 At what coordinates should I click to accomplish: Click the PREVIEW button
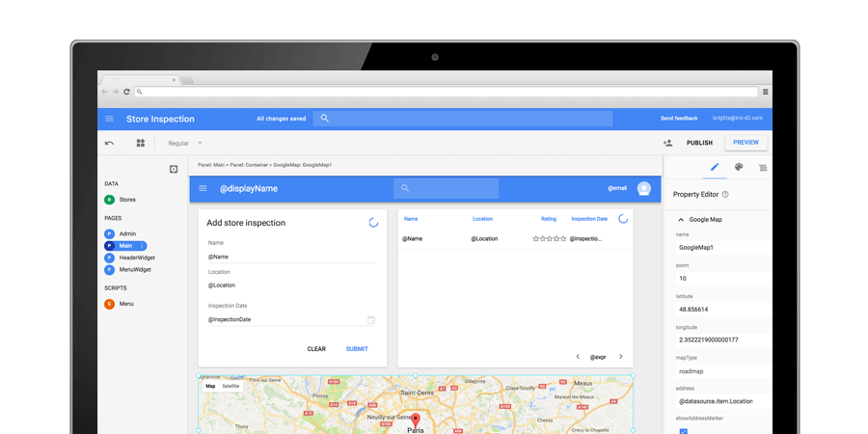pyautogui.click(x=746, y=143)
